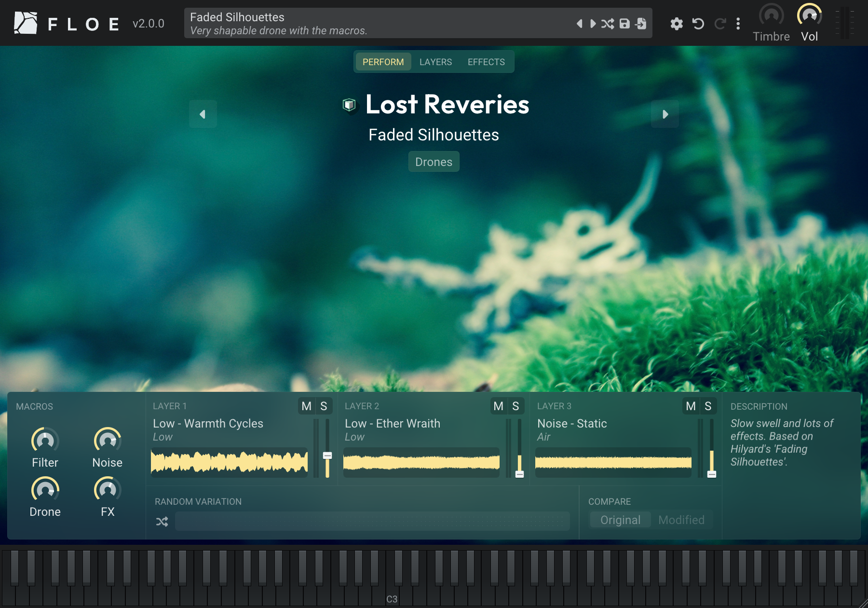Click the Random Variation bar

tap(372, 521)
